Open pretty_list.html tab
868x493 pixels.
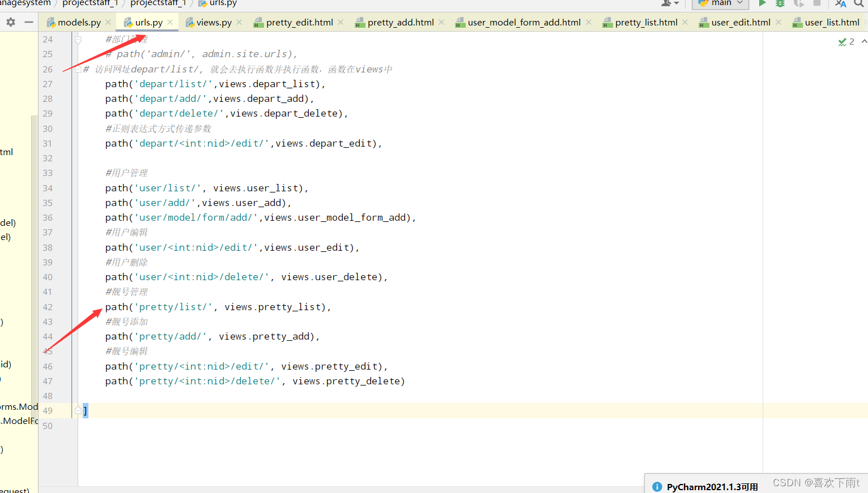(646, 23)
